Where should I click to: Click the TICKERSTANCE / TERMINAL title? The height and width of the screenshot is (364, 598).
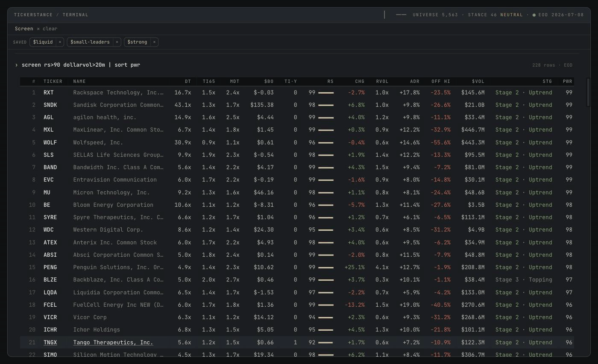[x=51, y=15]
